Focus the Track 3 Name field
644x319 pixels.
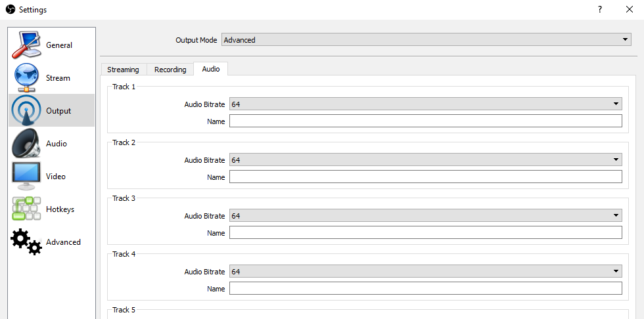pos(425,232)
